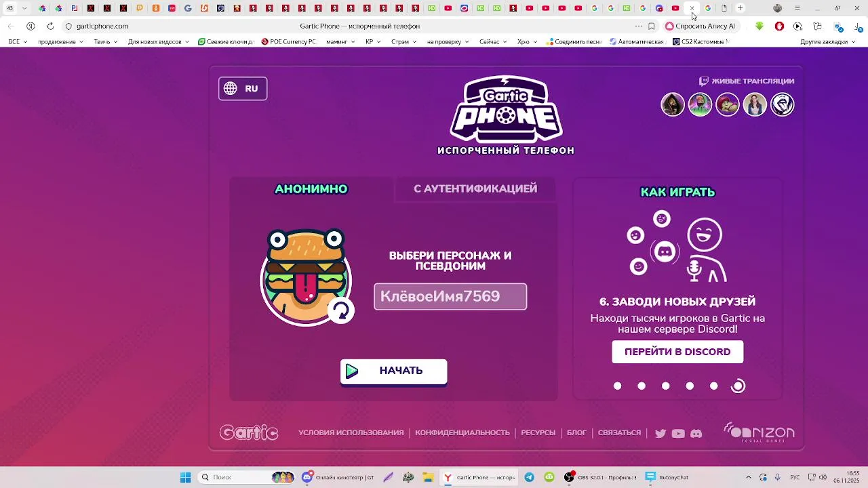Open a new browser tab with plus
Screen dimensions: 868x488
740,8
